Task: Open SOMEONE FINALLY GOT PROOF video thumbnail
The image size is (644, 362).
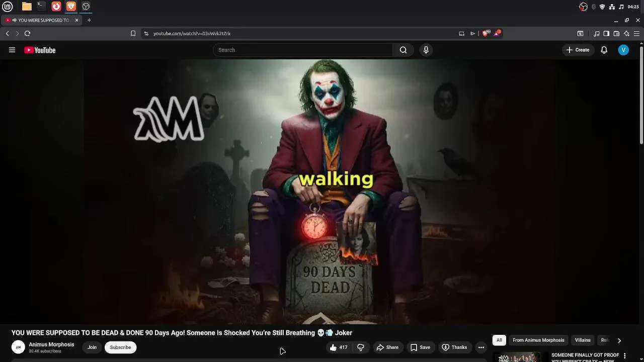Action: pos(520,357)
